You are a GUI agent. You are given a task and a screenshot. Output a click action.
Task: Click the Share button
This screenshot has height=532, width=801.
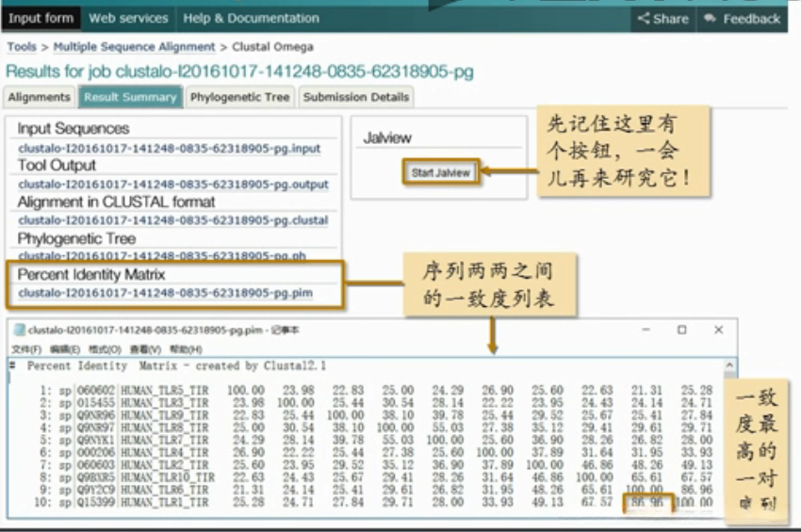663,19
